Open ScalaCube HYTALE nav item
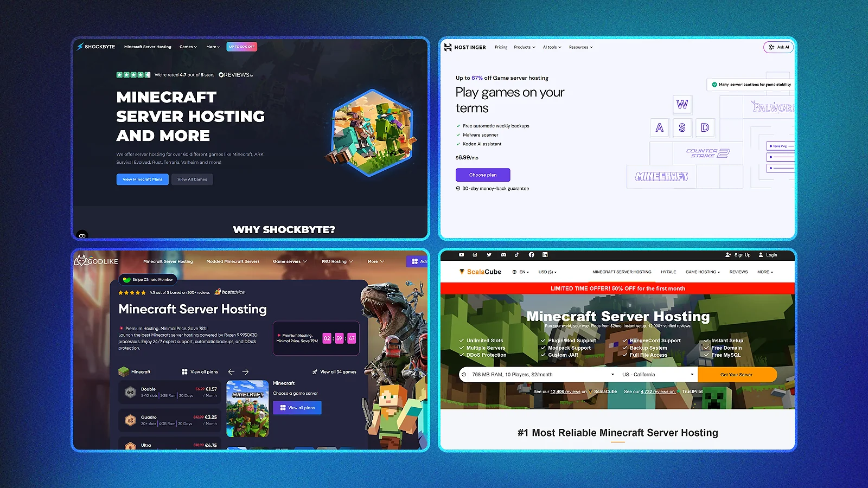This screenshot has height=488, width=868. pyautogui.click(x=668, y=272)
